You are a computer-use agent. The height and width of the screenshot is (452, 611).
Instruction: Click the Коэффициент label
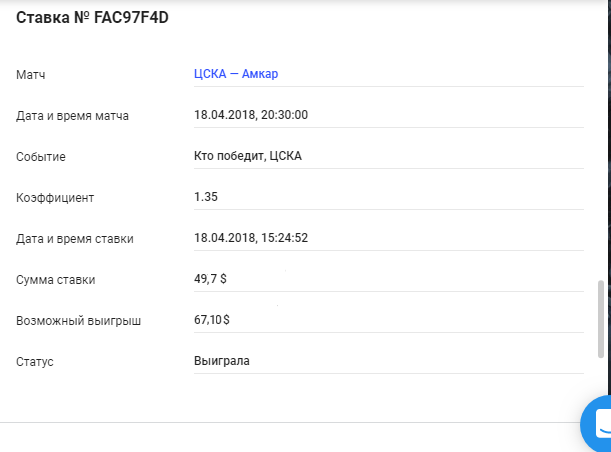(55, 198)
